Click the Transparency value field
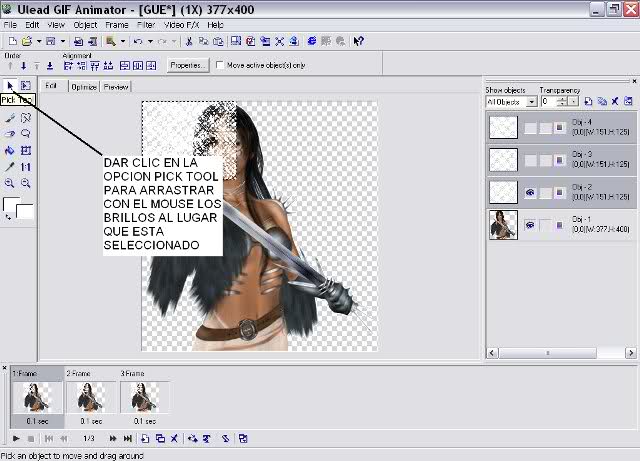The height and width of the screenshot is (461, 640). pos(549,102)
